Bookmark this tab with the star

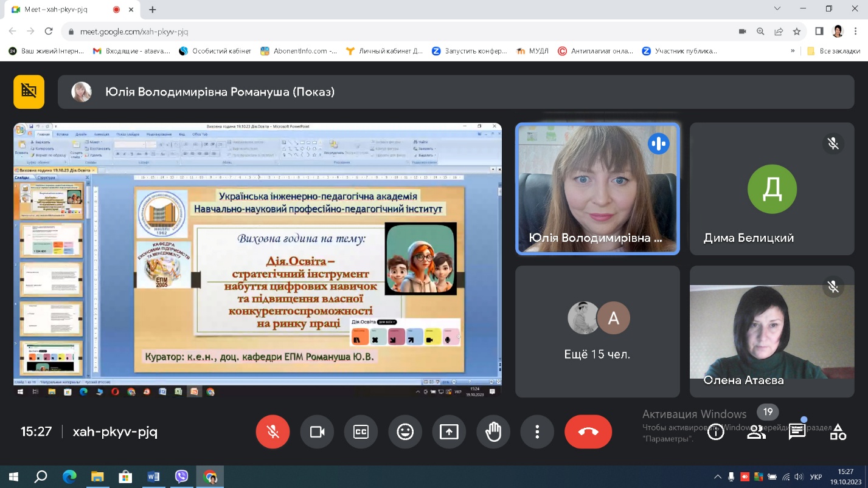pyautogui.click(x=797, y=32)
